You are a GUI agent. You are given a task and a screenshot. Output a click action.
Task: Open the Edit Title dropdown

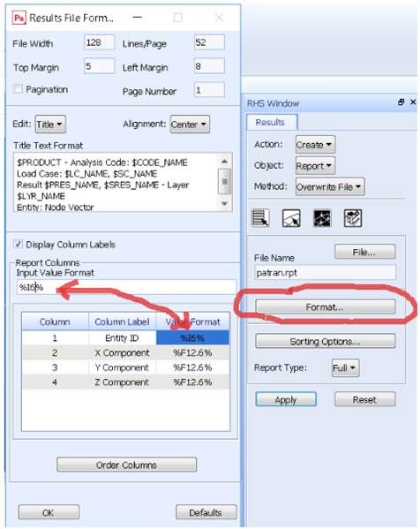(50, 125)
